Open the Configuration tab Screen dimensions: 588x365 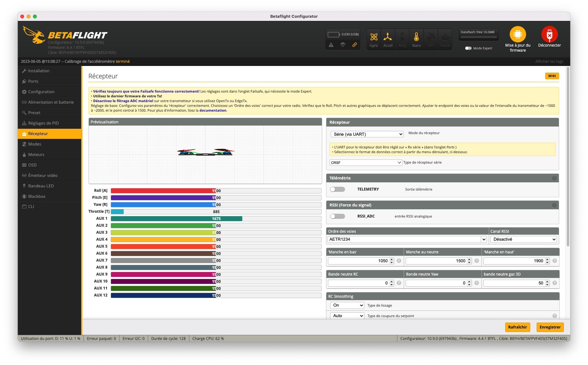(49, 92)
